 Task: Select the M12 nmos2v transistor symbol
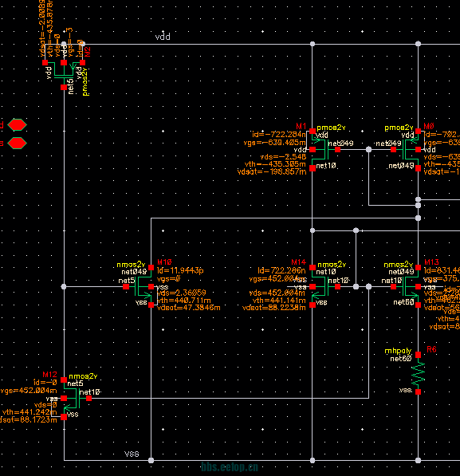[76, 399]
